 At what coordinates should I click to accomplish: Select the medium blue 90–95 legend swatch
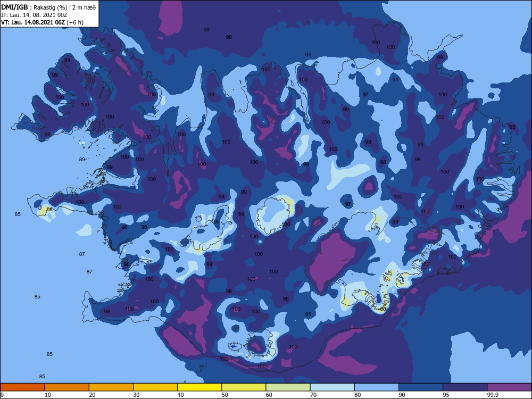(421, 387)
